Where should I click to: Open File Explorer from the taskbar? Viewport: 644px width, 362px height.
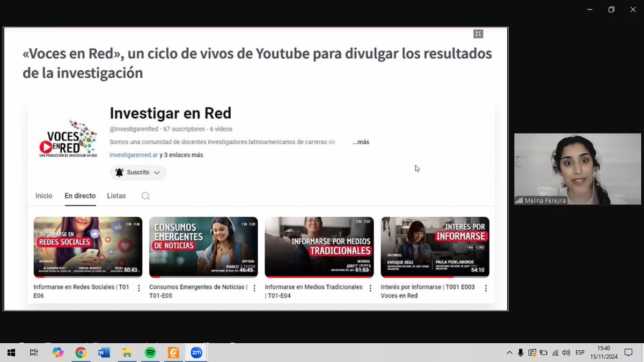127,352
